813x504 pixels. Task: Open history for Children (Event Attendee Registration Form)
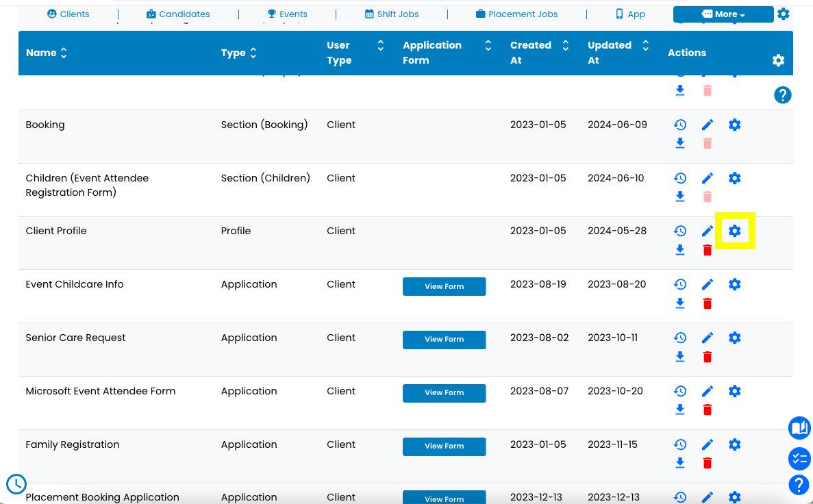(x=679, y=178)
